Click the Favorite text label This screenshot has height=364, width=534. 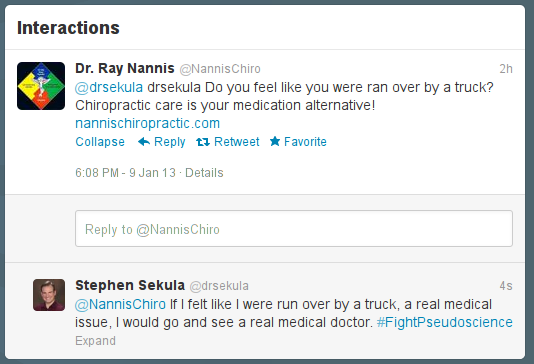pos(305,142)
